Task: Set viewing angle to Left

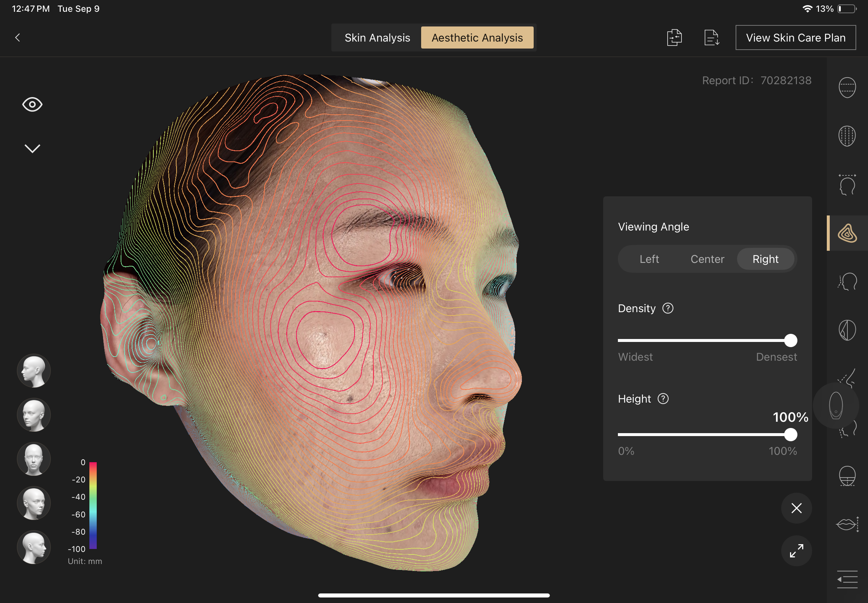Action: (x=649, y=259)
